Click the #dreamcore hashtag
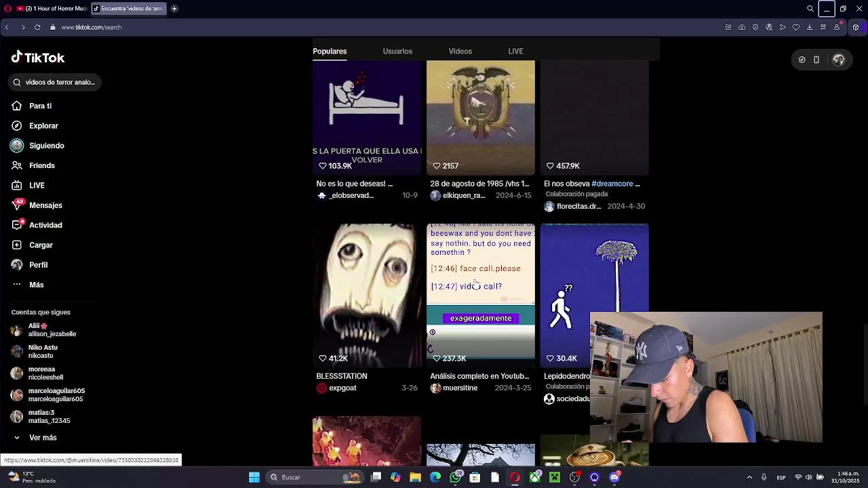The image size is (868, 488). point(612,184)
